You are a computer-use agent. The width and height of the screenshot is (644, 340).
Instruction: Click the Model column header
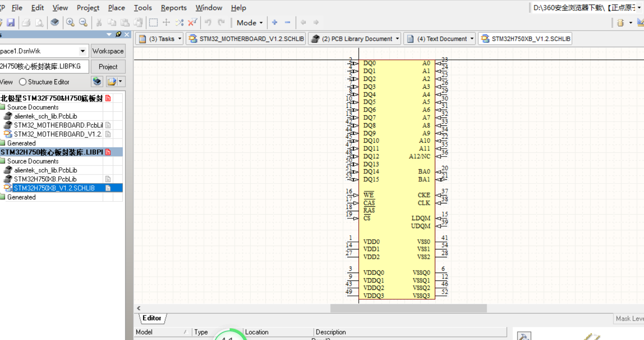[162, 332]
